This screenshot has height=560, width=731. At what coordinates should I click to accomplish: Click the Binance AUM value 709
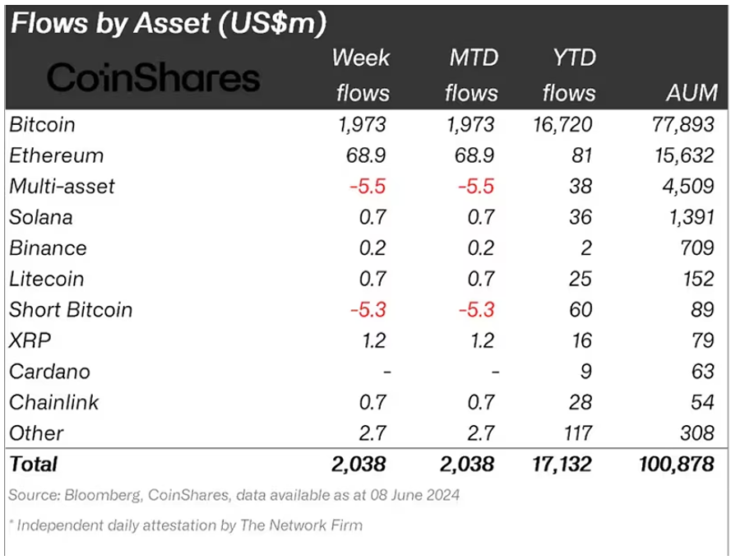pyautogui.click(x=698, y=248)
